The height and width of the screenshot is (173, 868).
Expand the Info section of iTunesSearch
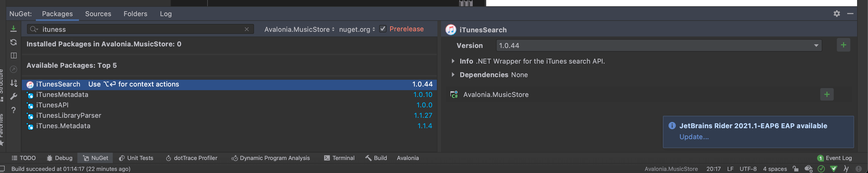[x=453, y=61]
